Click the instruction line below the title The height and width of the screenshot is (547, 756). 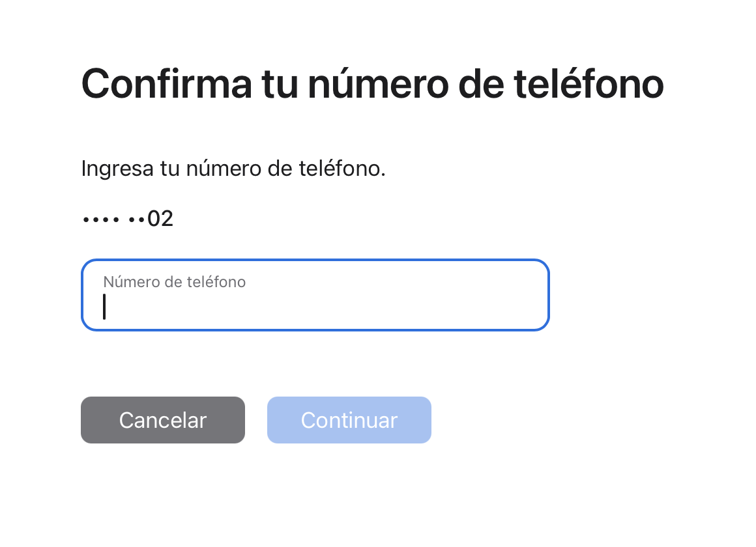[233, 169]
